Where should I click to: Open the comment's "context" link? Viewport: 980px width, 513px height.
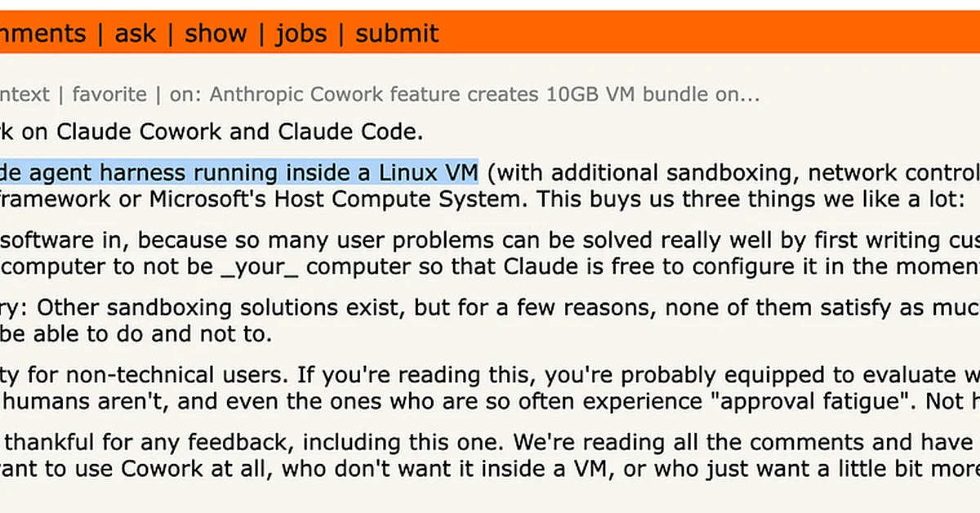click(x=24, y=95)
